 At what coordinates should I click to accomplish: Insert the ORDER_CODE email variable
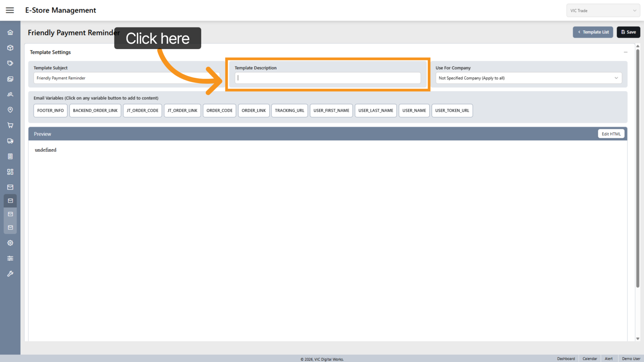click(219, 110)
